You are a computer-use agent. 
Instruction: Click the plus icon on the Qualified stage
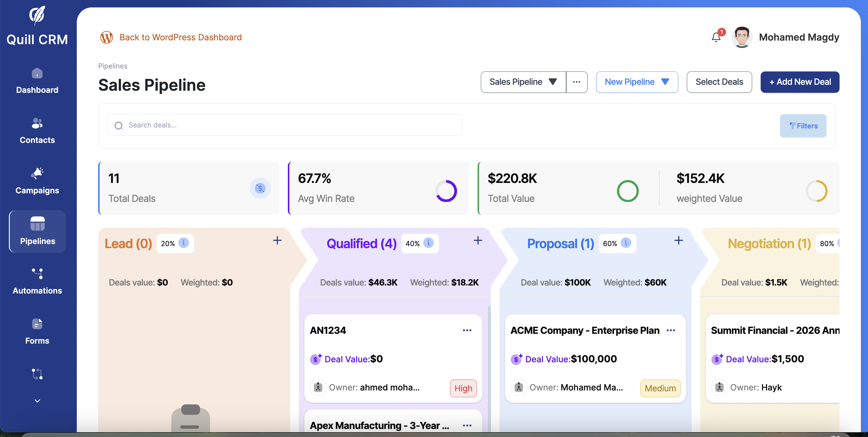[x=478, y=240]
